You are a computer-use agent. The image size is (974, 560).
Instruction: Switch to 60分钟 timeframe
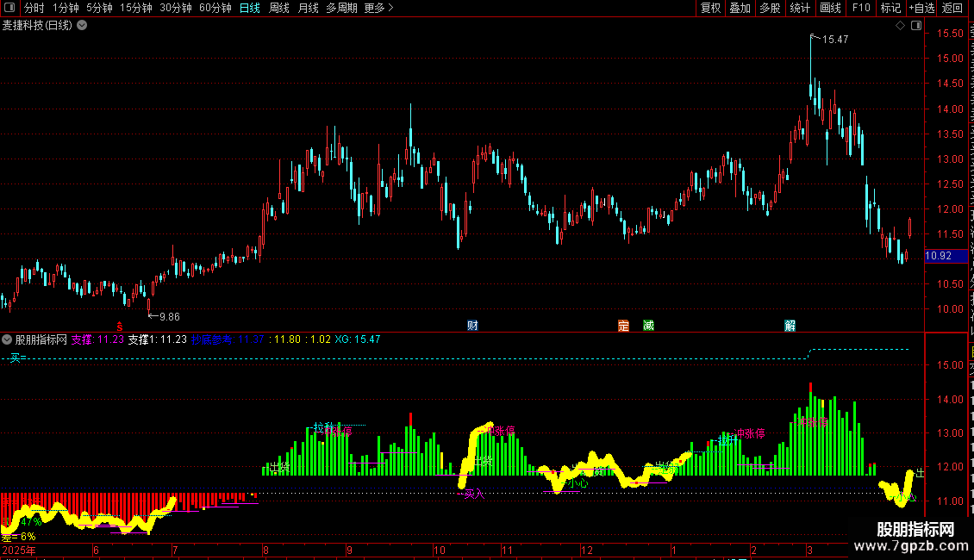coord(215,8)
